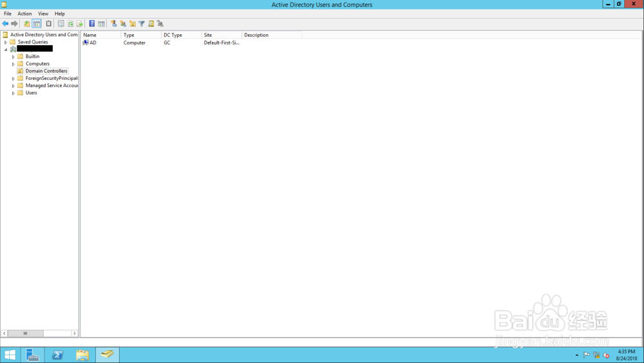Open File Explorer from the taskbar
644x363 pixels.
82,355
